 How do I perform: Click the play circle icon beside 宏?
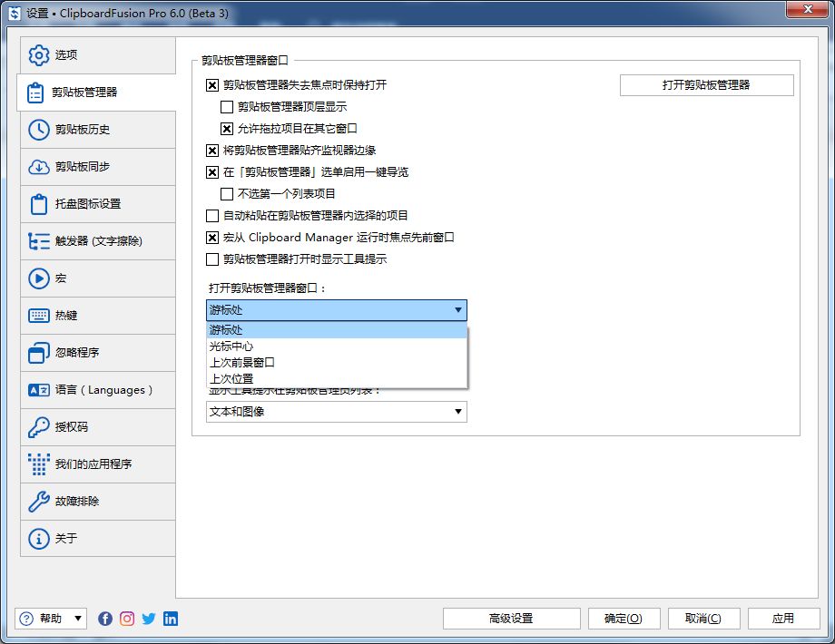click(39, 278)
